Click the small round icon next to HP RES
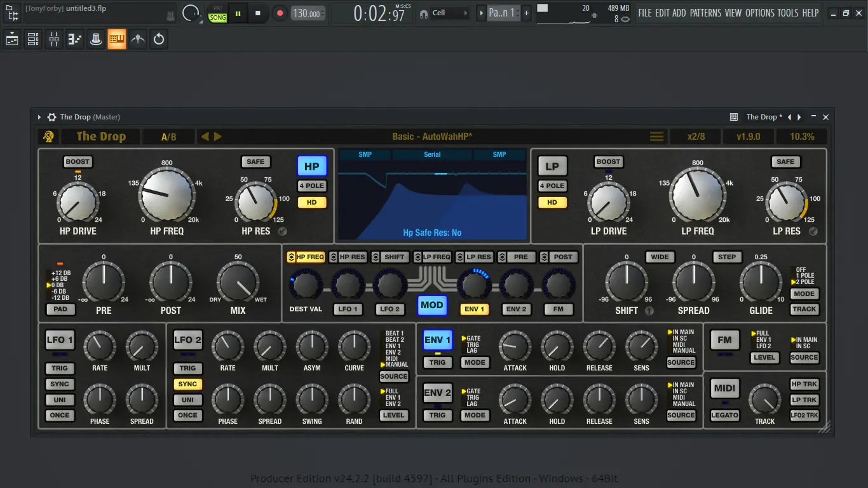The width and height of the screenshot is (868, 488). point(282,231)
